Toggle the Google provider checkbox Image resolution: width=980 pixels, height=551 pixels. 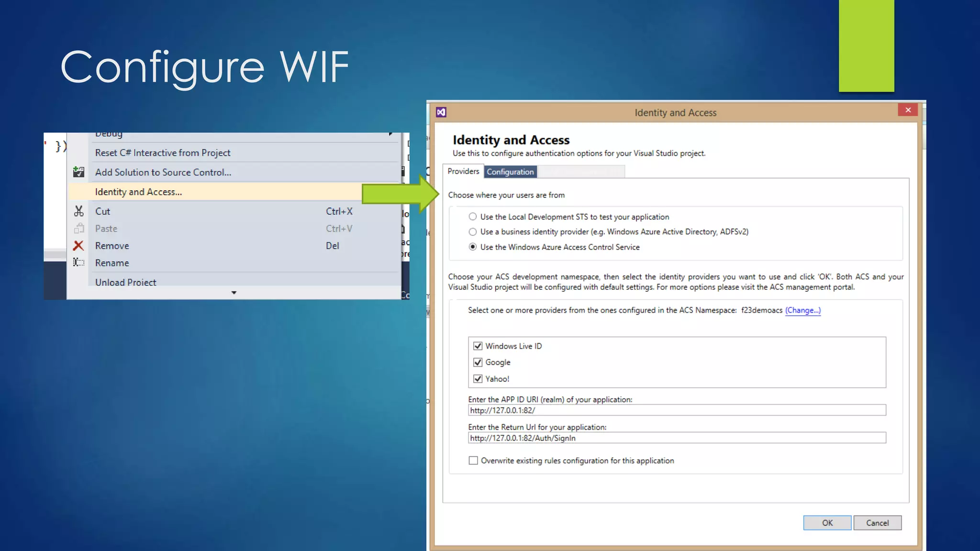(478, 362)
